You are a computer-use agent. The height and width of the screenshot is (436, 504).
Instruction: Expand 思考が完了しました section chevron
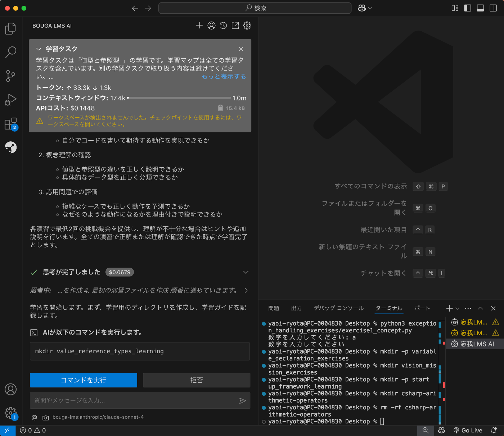[x=246, y=272]
